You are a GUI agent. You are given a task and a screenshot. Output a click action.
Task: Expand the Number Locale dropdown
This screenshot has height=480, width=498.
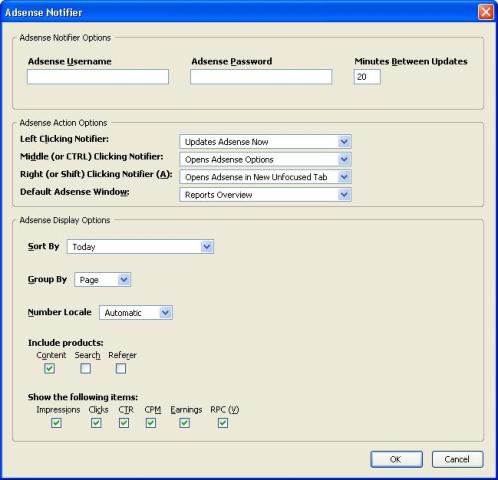136,313
